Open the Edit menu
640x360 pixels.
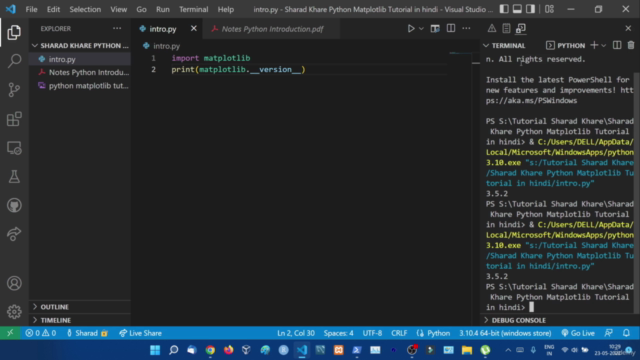pyautogui.click(x=53, y=9)
